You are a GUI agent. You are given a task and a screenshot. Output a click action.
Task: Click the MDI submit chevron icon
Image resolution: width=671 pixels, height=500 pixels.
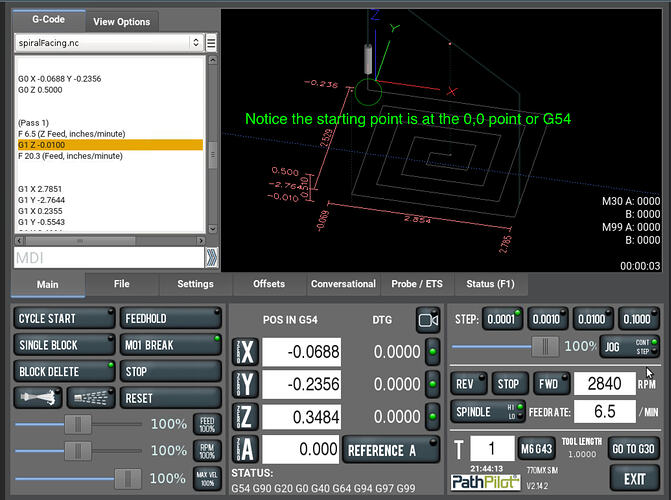pyautogui.click(x=212, y=258)
